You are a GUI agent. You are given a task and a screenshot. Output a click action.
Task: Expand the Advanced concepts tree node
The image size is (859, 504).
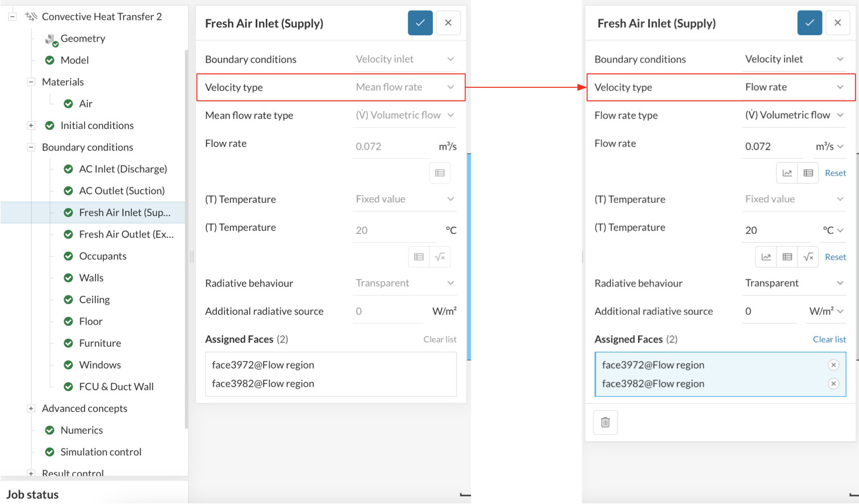(x=31, y=408)
